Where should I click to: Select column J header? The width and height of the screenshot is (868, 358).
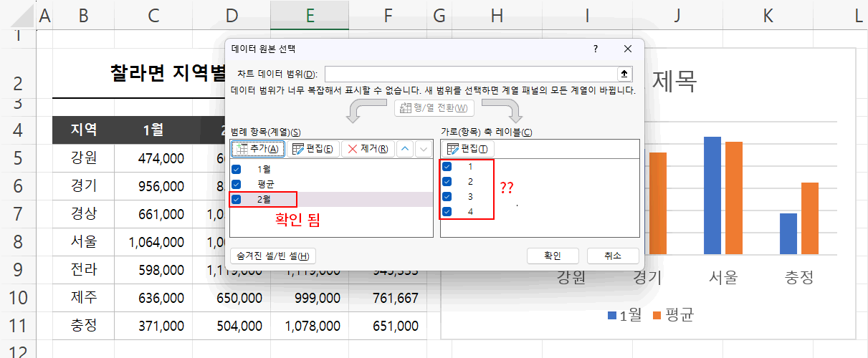tap(677, 15)
